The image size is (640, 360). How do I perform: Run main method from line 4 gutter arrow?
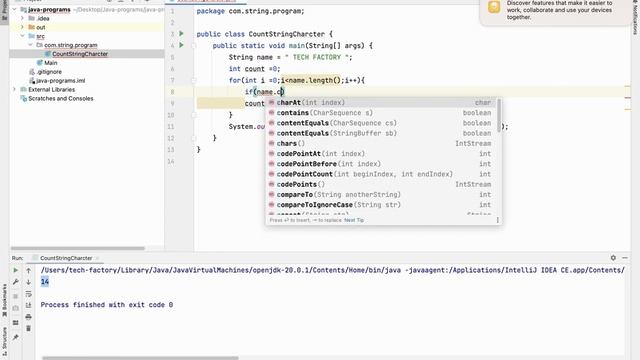(x=182, y=45)
